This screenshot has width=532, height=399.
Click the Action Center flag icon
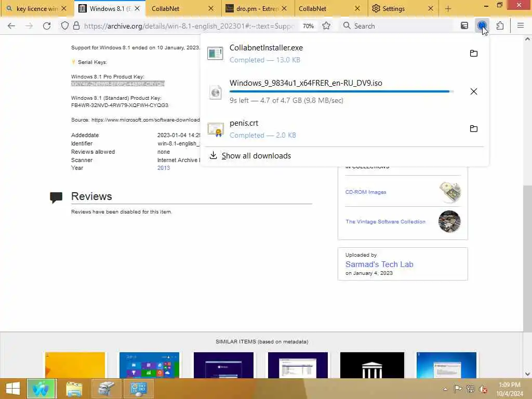coord(457,389)
